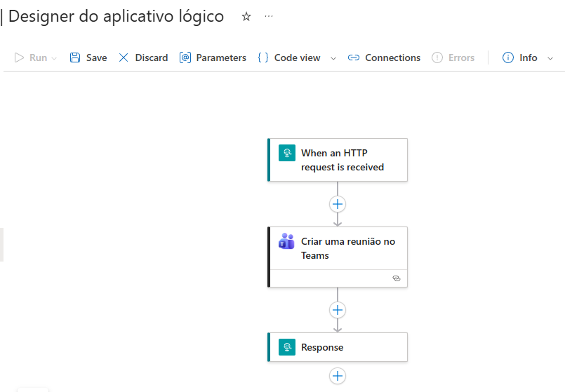The image size is (565, 392).
Task: Discard workflow changes
Action: 143,58
